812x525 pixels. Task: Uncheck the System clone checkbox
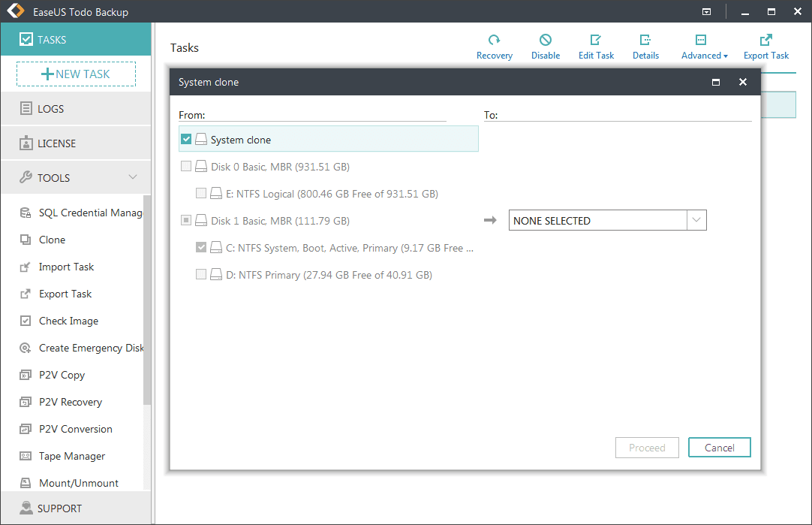click(186, 140)
